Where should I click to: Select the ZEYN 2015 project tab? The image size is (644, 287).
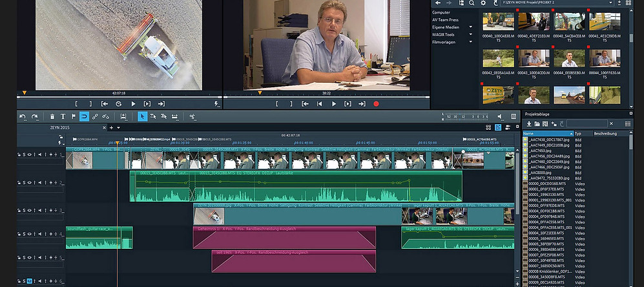point(60,127)
